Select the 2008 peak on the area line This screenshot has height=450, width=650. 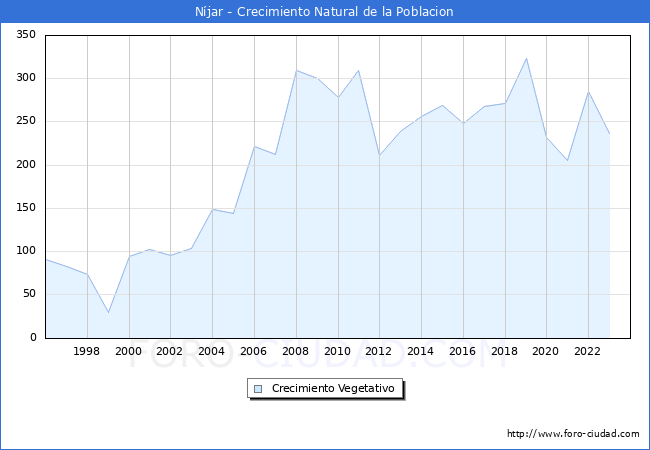point(296,70)
